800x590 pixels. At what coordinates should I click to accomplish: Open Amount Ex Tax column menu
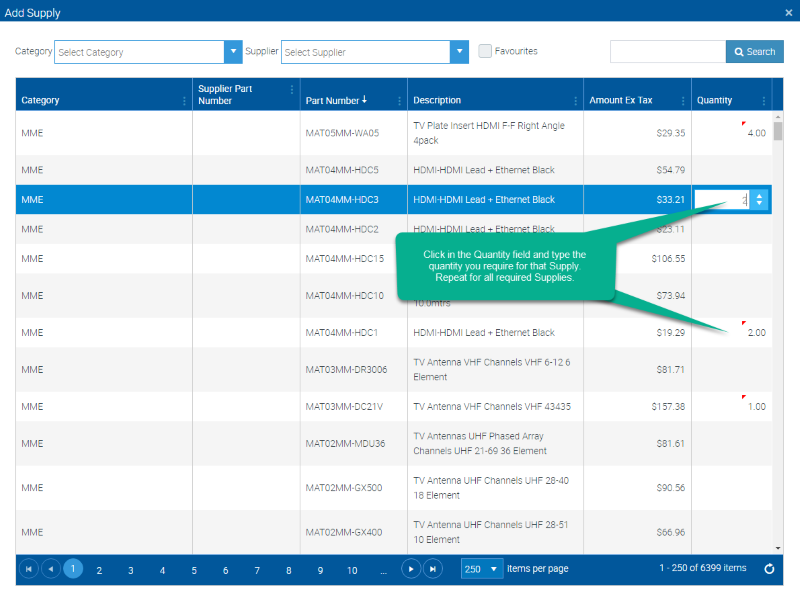[x=683, y=101]
